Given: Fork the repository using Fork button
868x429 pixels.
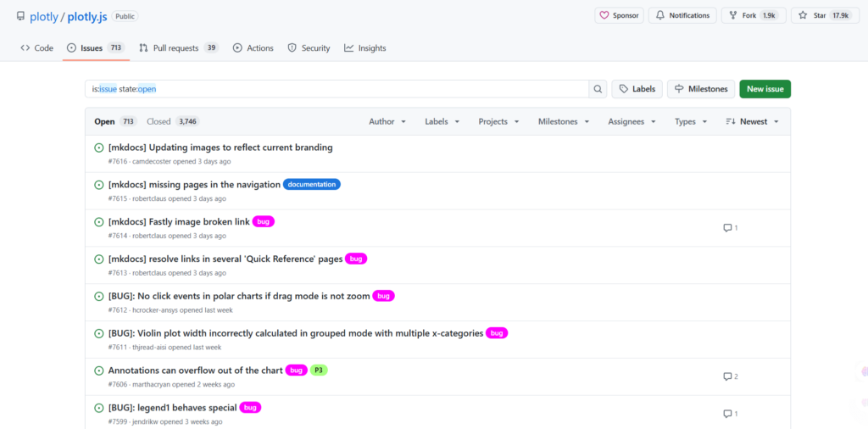Looking at the screenshot, I should [x=754, y=15].
